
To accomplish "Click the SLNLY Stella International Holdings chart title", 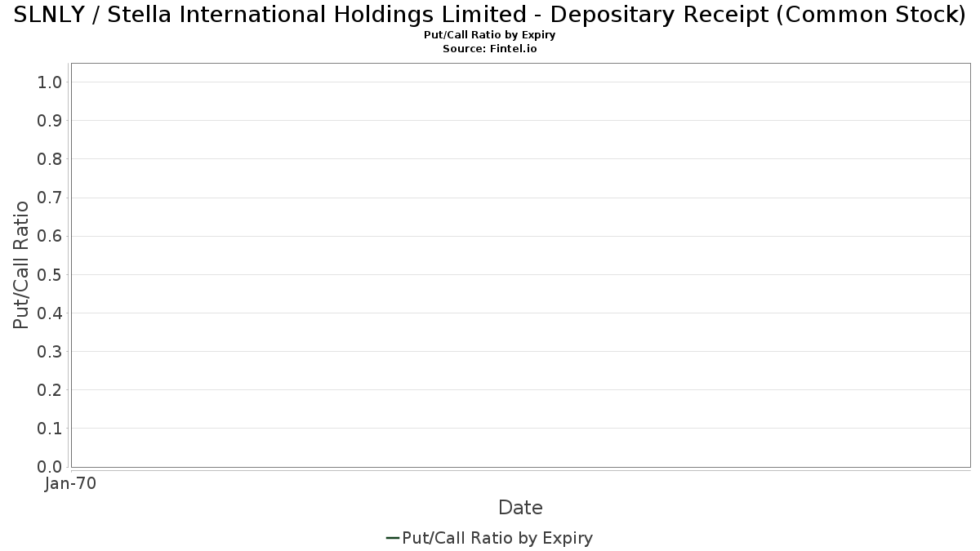I will pos(490,15).
